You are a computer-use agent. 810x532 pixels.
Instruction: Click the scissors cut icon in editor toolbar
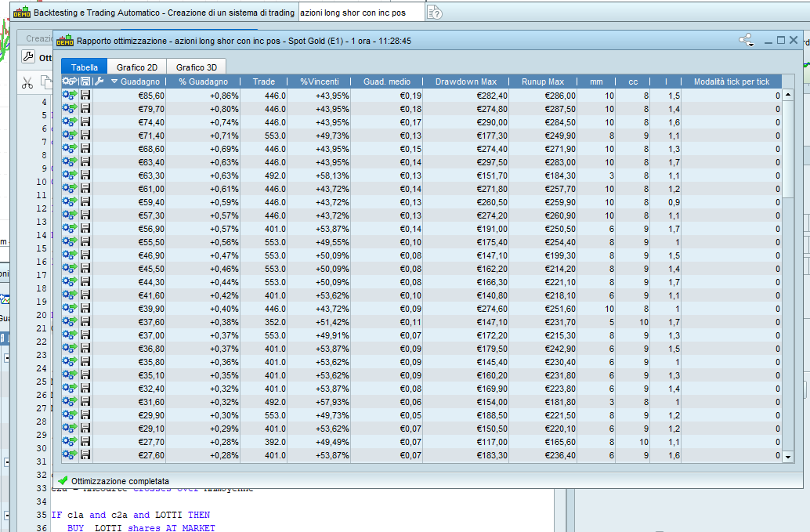tap(27, 81)
